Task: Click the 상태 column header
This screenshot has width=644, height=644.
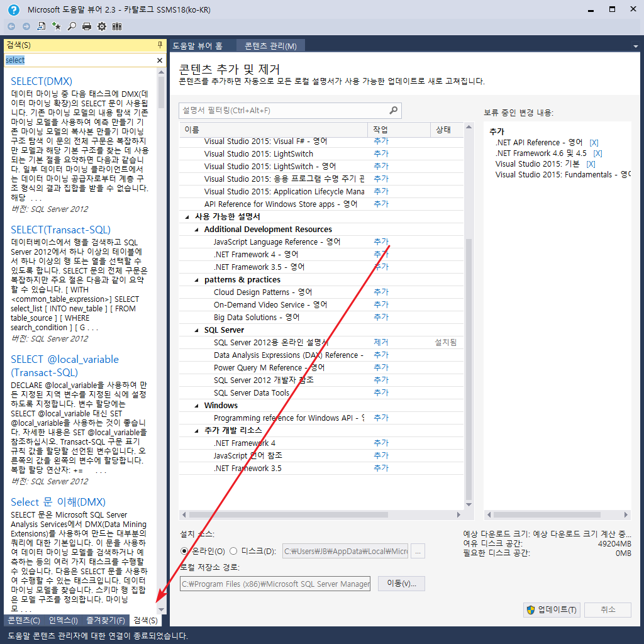Action: coord(447,130)
